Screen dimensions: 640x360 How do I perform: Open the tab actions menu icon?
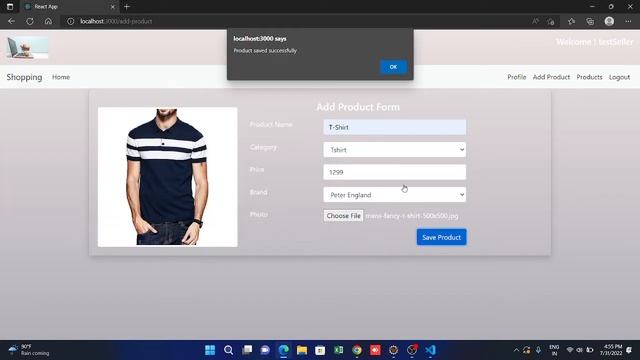10,7
